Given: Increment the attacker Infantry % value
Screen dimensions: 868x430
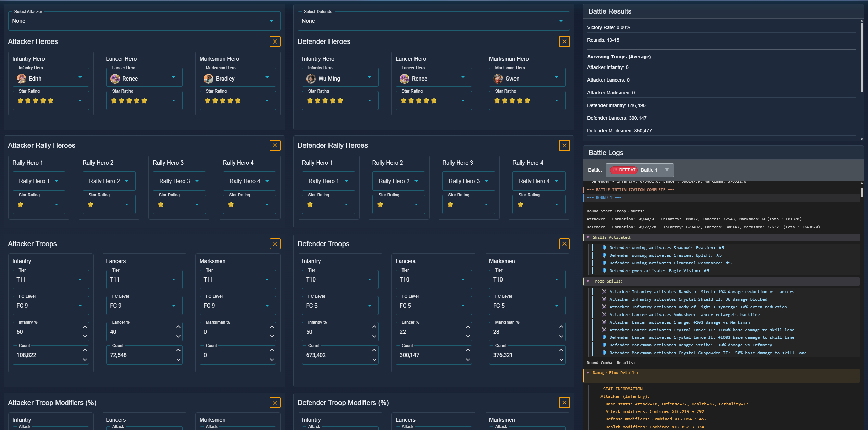Looking at the screenshot, I should click(x=85, y=327).
